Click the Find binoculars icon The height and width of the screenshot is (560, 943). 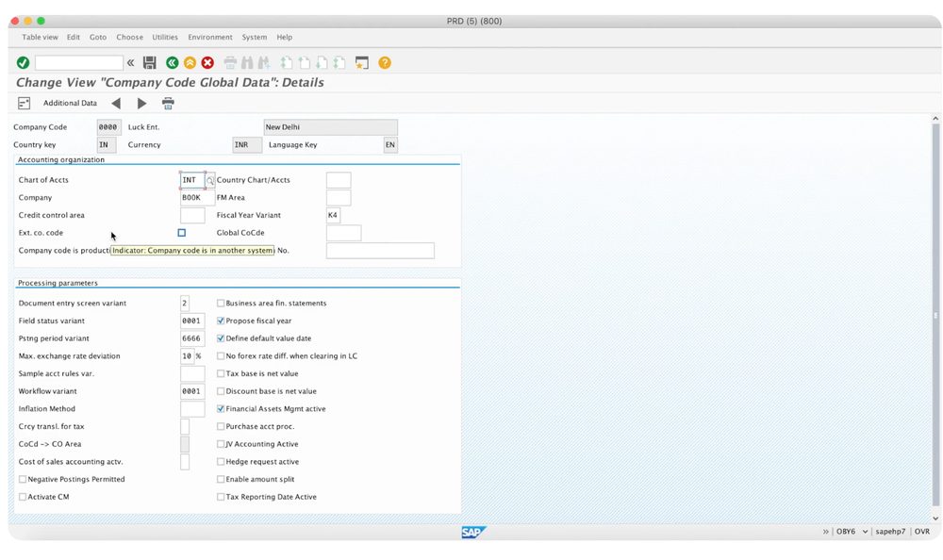pos(246,62)
